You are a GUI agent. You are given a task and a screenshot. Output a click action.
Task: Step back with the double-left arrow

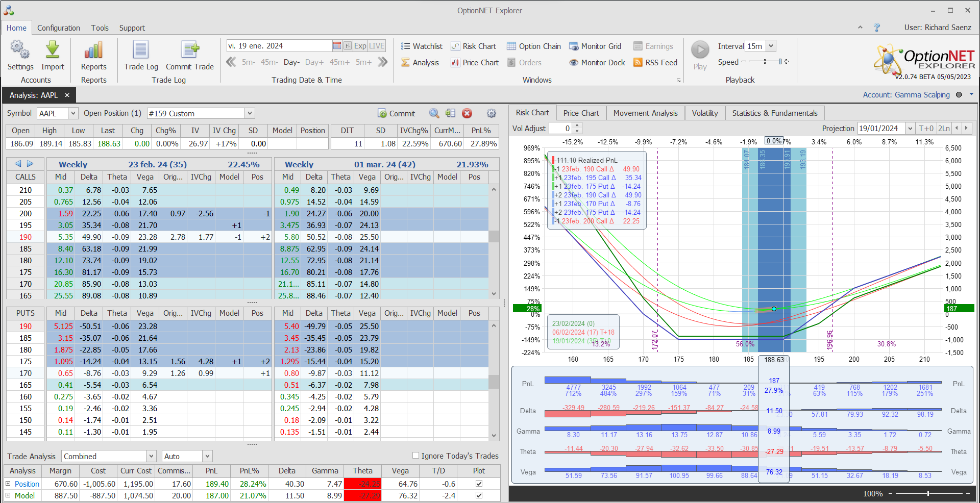[x=231, y=62]
